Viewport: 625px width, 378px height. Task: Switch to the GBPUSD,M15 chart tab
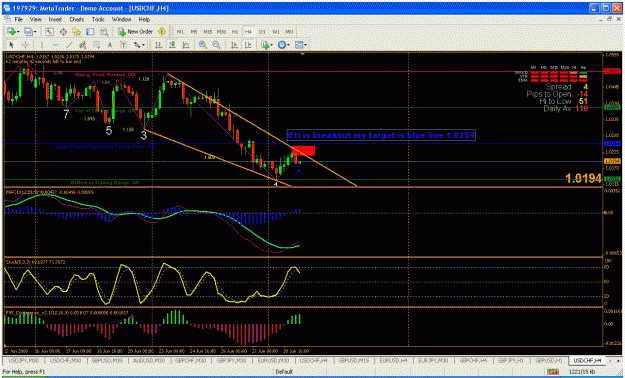click(x=354, y=361)
